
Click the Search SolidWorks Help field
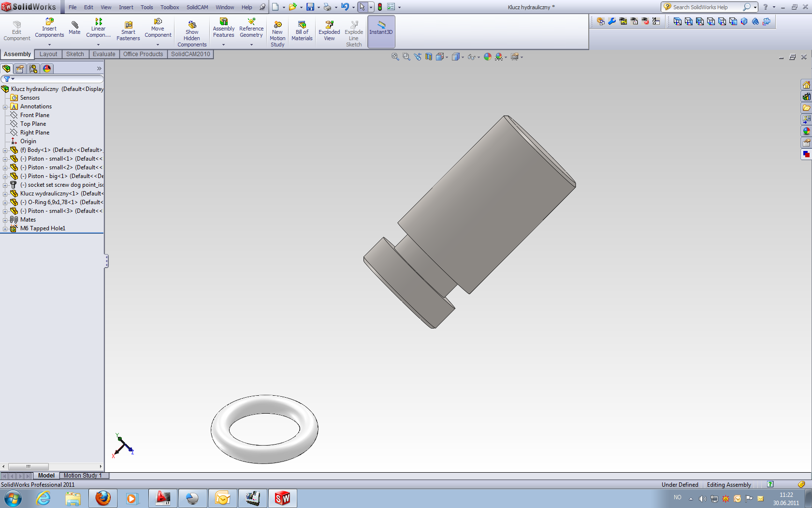706,7
